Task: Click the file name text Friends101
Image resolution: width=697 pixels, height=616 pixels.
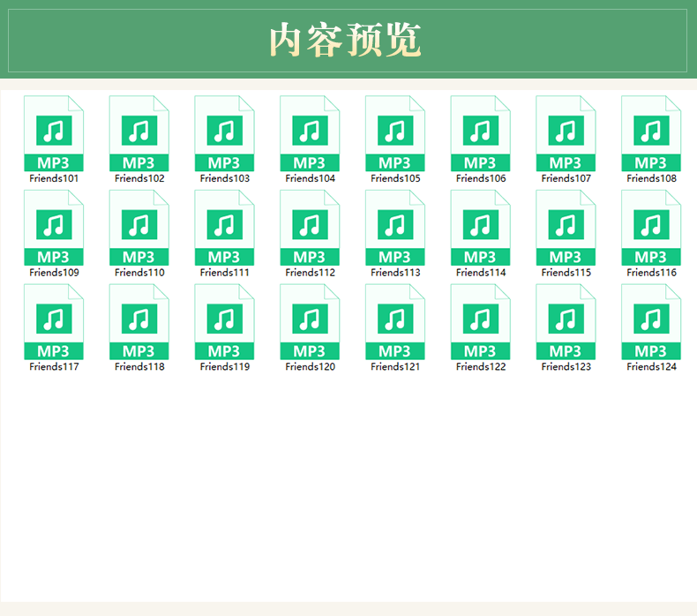Action: tap(54, 178)
